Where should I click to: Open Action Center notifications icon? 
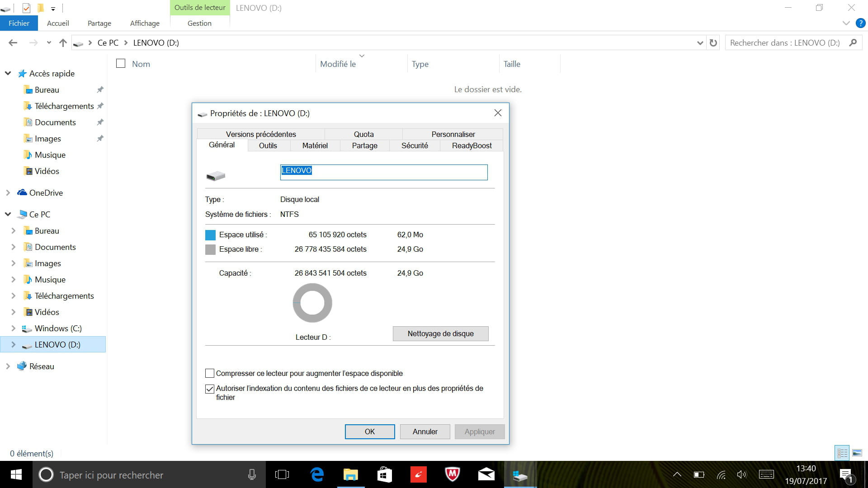(846, 474)
